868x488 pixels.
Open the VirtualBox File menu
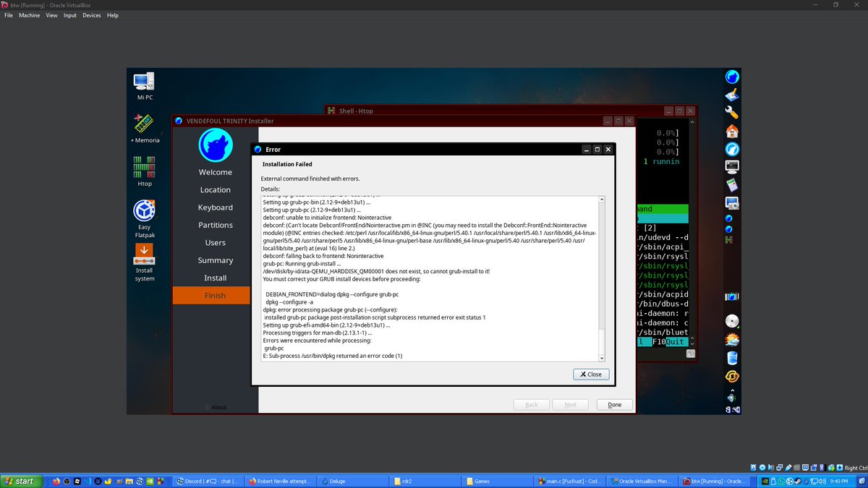point(9,15)
